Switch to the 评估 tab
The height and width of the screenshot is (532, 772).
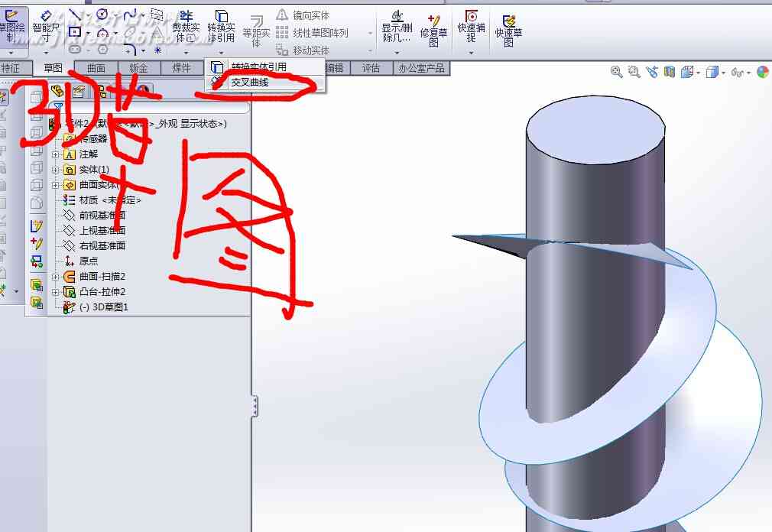coord(371,68)
